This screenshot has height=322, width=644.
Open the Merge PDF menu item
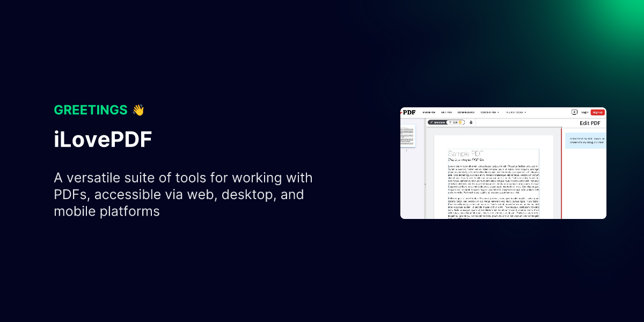click(429, 112)
